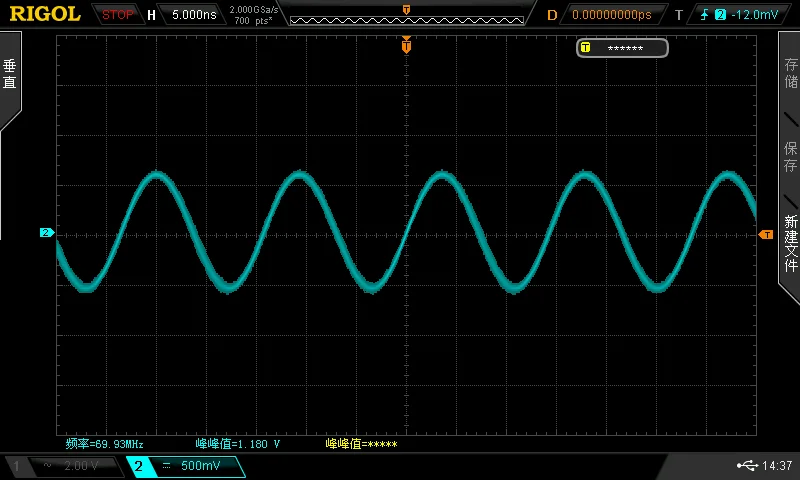The height and width of the screenshot is (480, 800).
Task: Click the 700 pts memory depth readout
Action: [254, 21]
